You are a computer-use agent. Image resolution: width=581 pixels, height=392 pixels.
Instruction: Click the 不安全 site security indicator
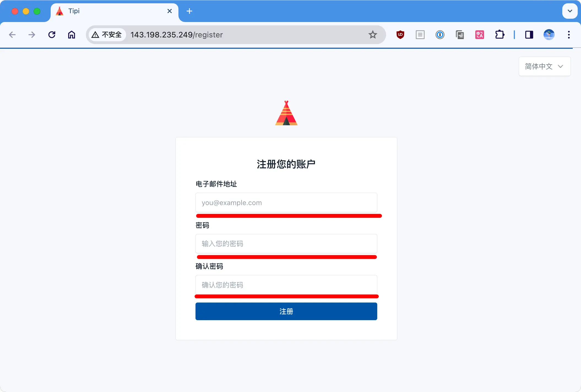tap(107, 35)
